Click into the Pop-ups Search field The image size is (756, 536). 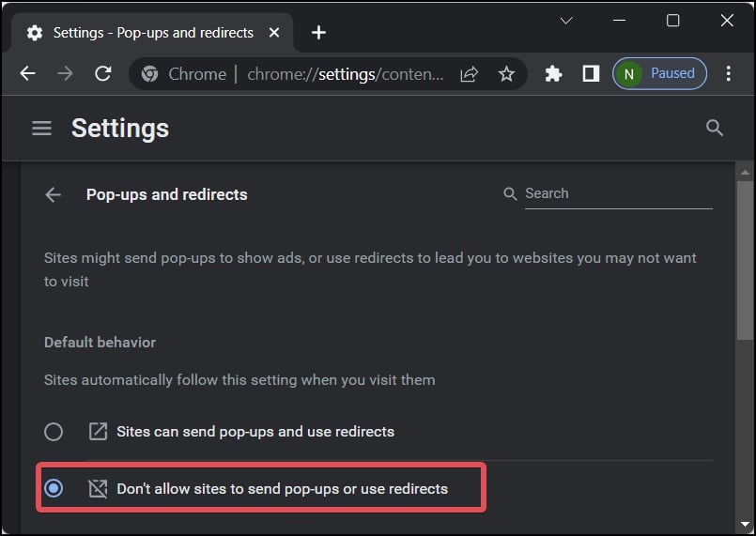click(x=619, y=193)
